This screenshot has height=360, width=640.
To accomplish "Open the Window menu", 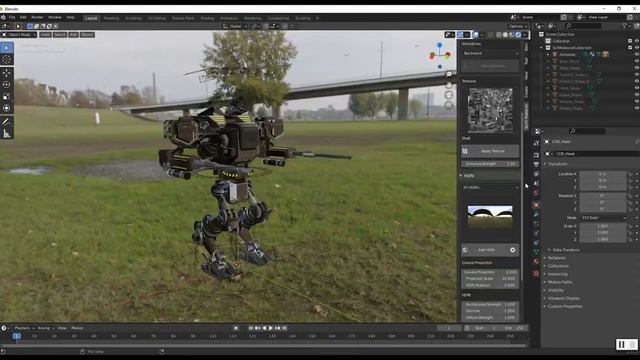I will pyautogui.click(x=55, y=18).
